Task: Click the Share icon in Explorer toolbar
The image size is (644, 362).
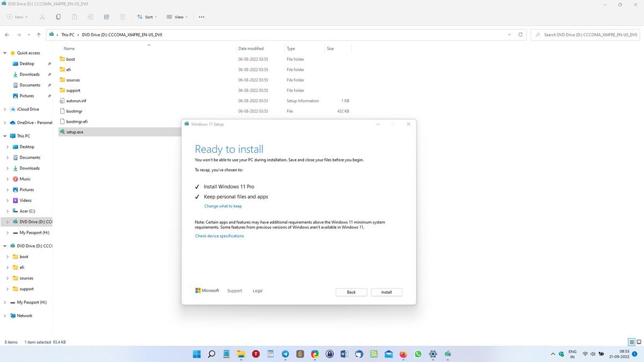Action: click(x=106, y=17)
